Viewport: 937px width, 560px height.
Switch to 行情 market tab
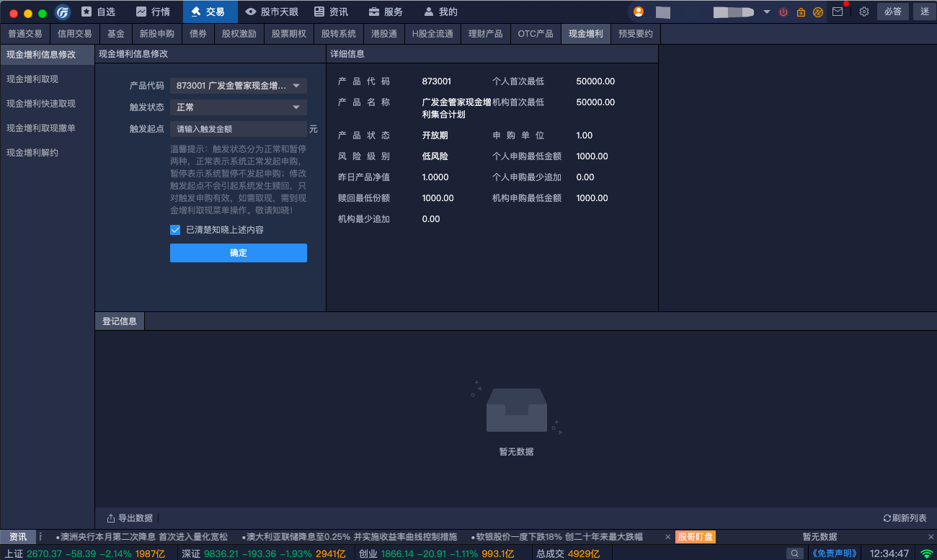click(x=153, y=12)
